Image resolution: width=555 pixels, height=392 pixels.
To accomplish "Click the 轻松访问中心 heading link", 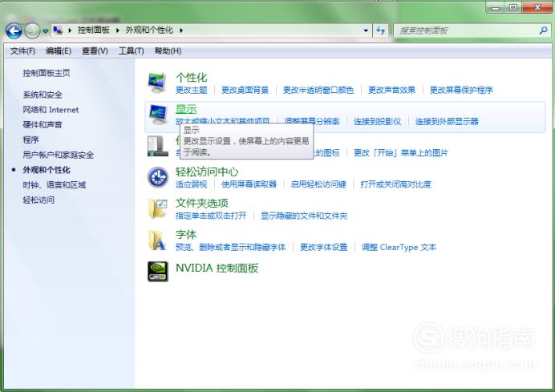I will pos(207,172).
